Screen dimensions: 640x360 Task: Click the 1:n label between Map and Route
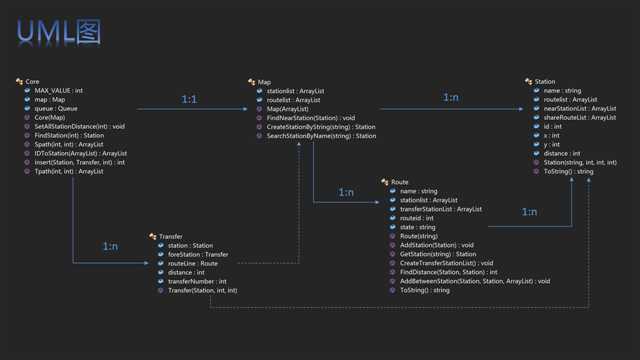click(x=346, y=192)
